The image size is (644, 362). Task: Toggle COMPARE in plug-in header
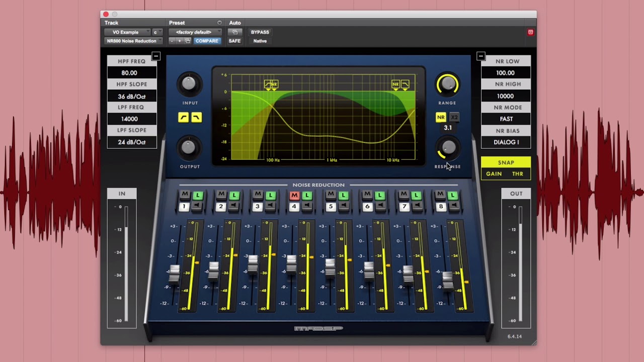click(207, 41)
